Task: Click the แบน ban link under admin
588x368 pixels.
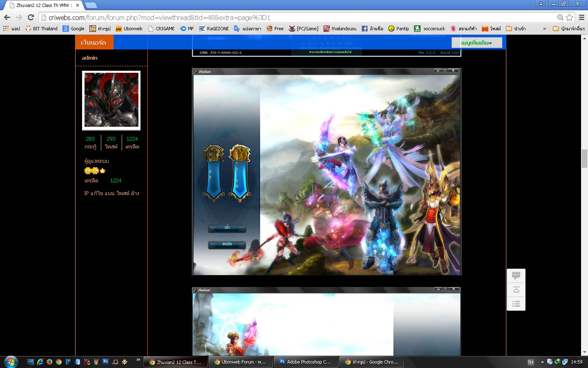Action: point(109,193)
